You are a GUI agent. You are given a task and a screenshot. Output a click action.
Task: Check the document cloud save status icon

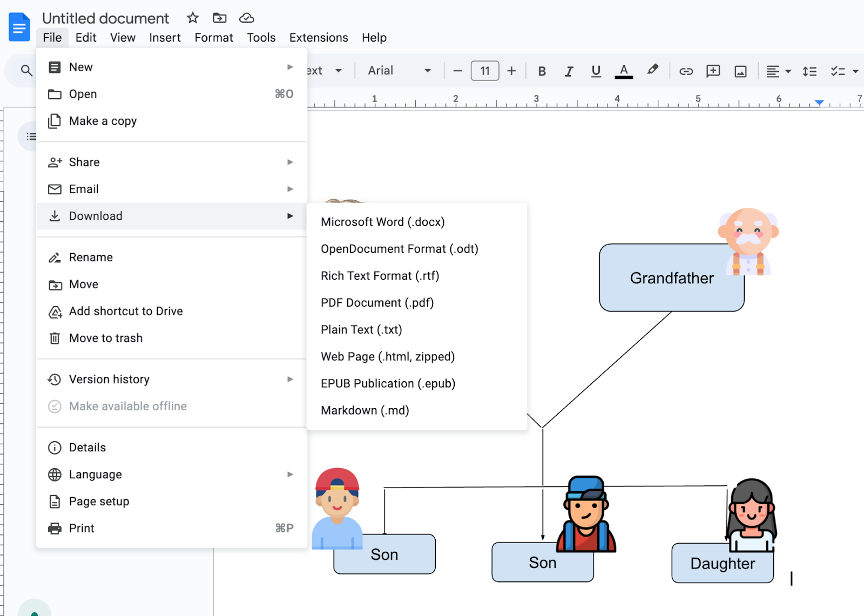click(246, 18)
